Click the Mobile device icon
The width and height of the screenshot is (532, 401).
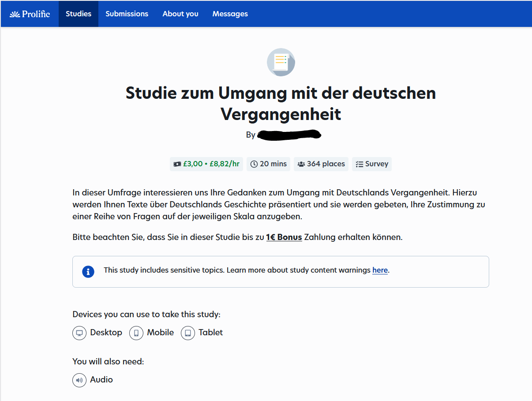tap(136, 333)
